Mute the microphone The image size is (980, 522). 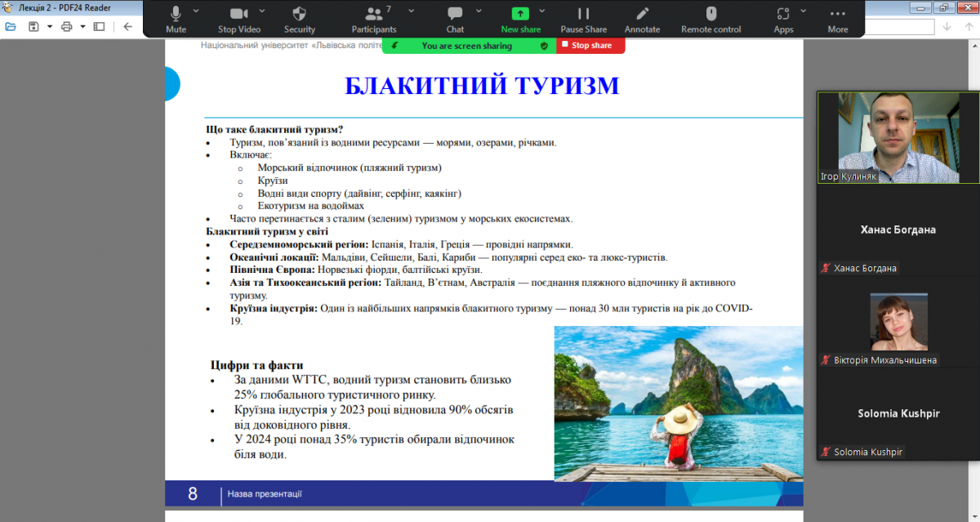[x=175, y=14]
